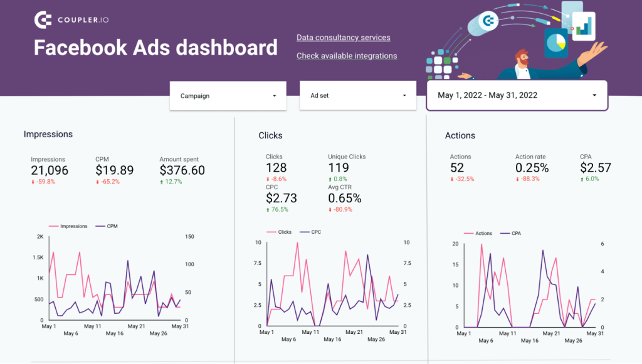Open the May 2022 date range picker
This screenshot has width=642, height=364.
pos(516,95)
